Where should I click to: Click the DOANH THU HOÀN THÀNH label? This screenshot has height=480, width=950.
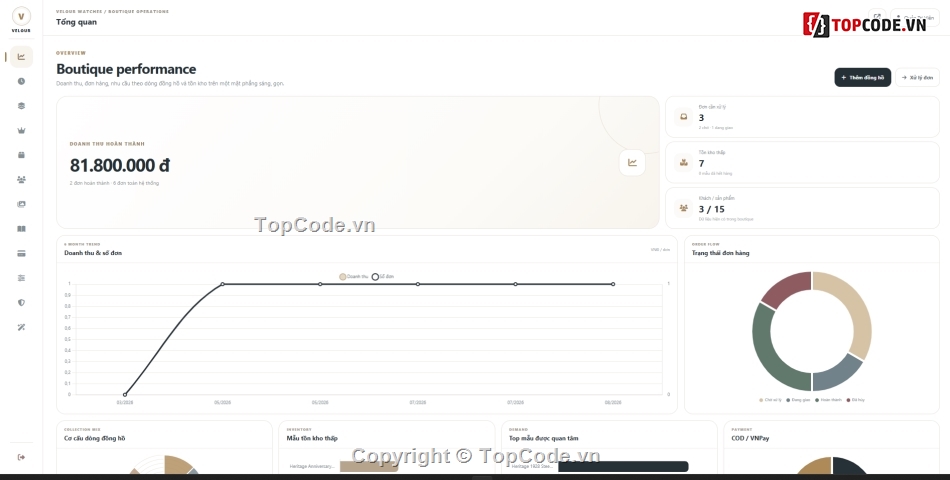107,144
